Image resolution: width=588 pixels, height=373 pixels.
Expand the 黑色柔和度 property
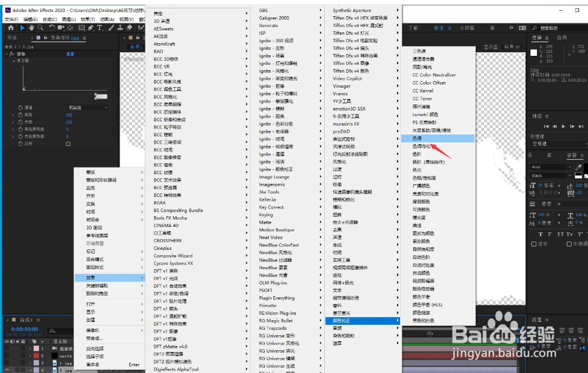(x=13, y=129)
